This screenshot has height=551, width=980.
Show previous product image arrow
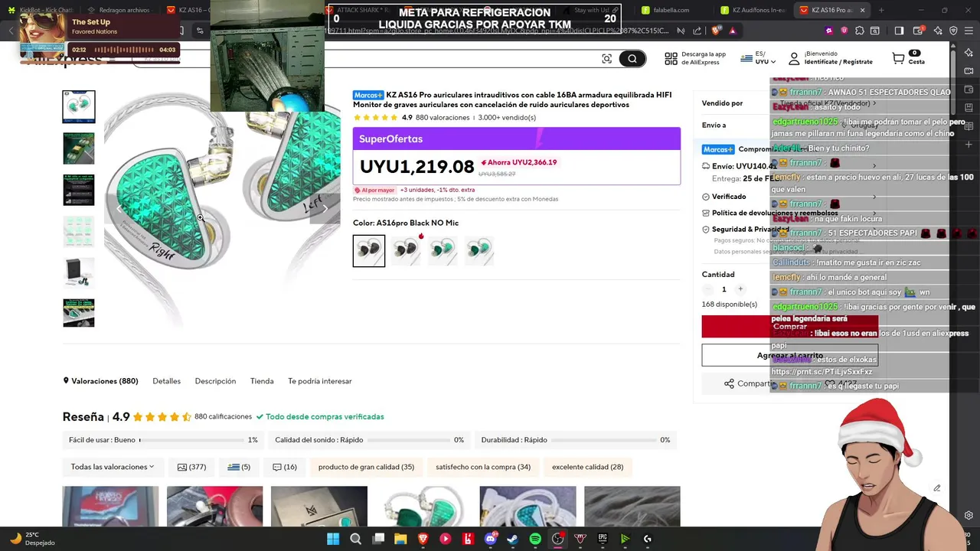(x=119, y=208)
